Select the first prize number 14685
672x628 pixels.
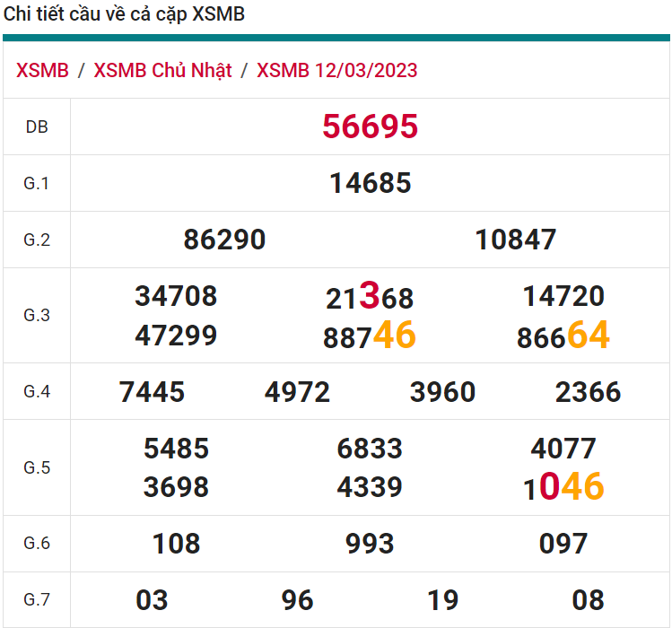371,183
